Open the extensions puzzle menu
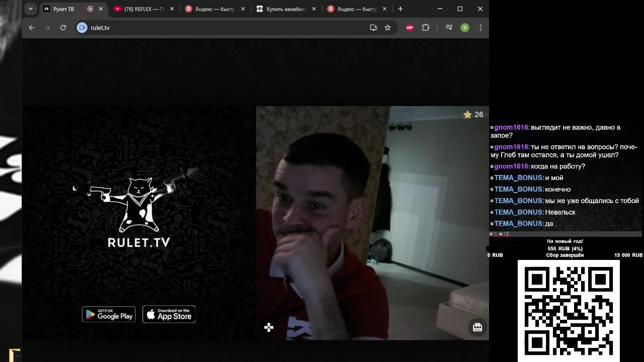 point(426,28)
